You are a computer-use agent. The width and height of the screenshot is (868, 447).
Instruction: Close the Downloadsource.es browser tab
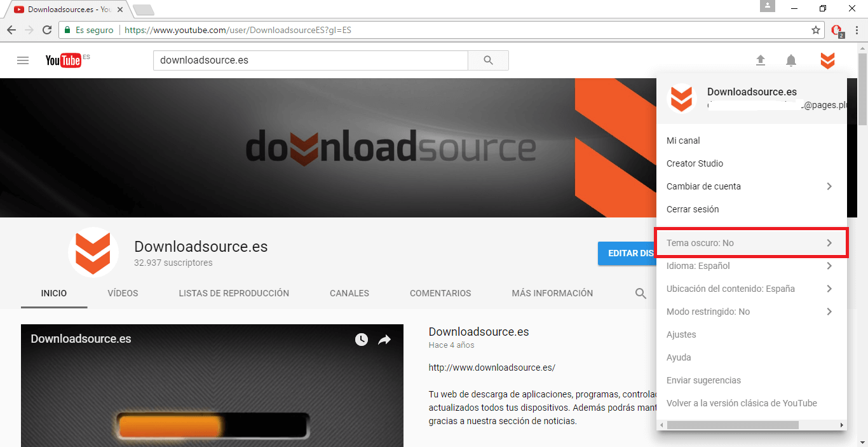[120, 10]
